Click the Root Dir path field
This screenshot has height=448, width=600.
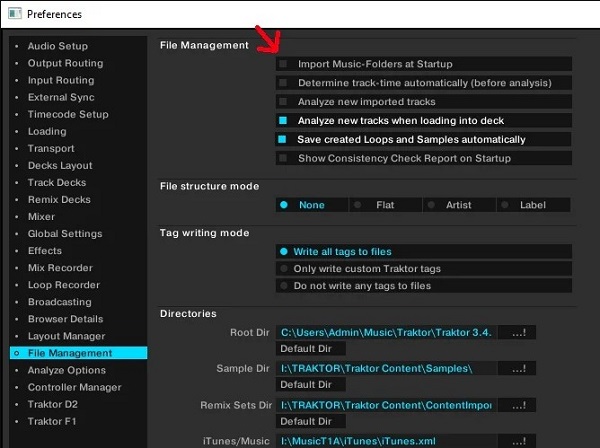pos(386,332)
